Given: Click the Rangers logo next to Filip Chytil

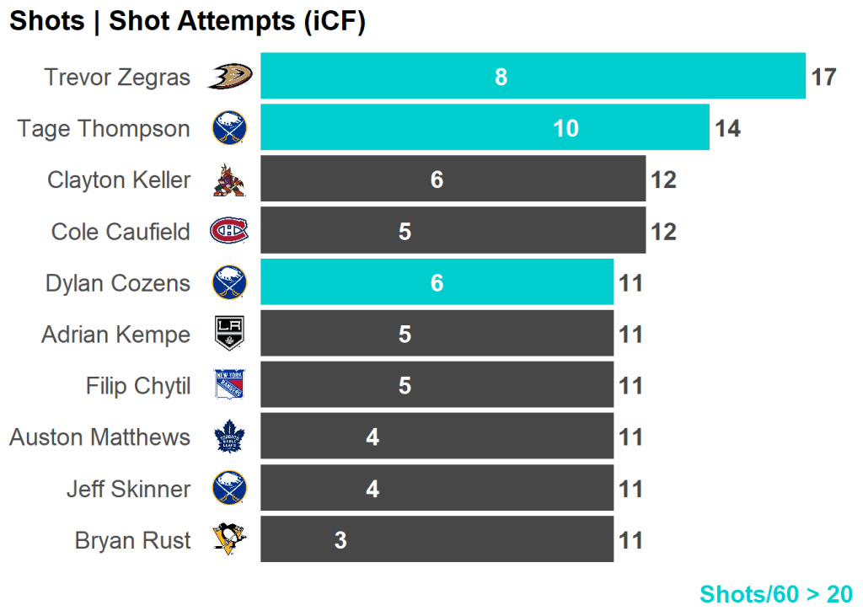Looking at the screenshot, I should pyautogui.click(x=228, y=385).
